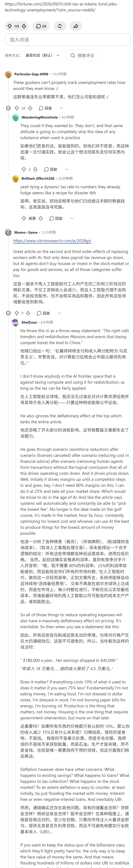
Task: Open the citriniresearch.com link
Action: click(x=52, y=241)
